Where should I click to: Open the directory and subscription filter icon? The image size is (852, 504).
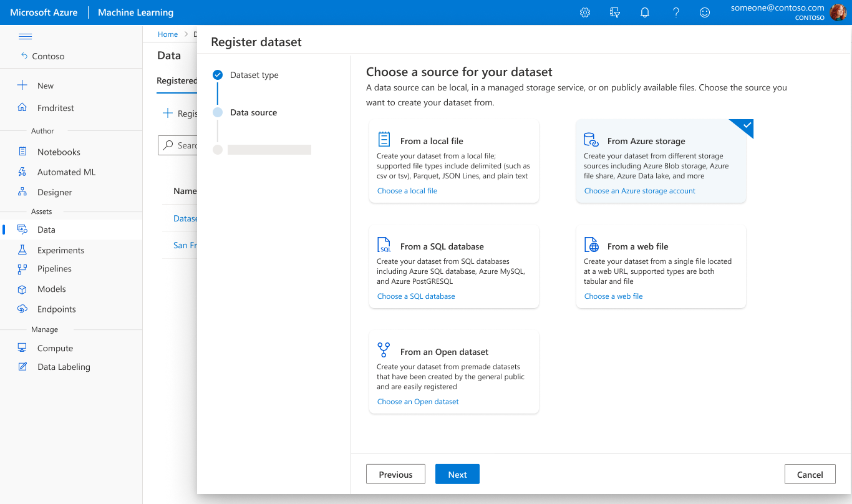[615, 12]
